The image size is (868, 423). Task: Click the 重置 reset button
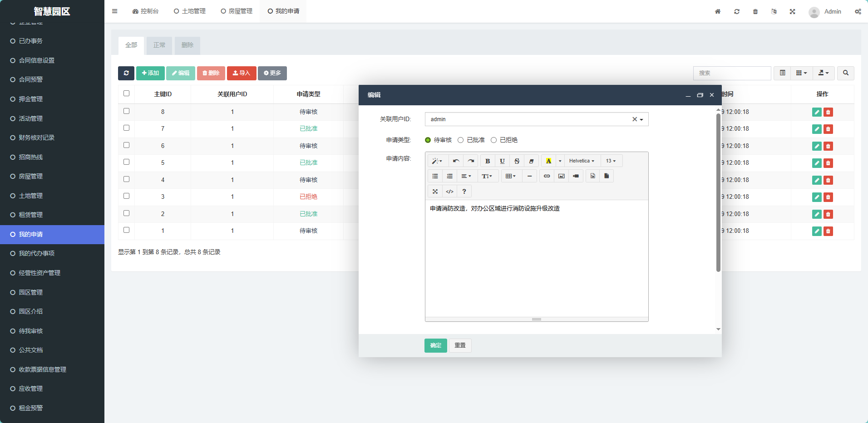[x=460, y=345]
